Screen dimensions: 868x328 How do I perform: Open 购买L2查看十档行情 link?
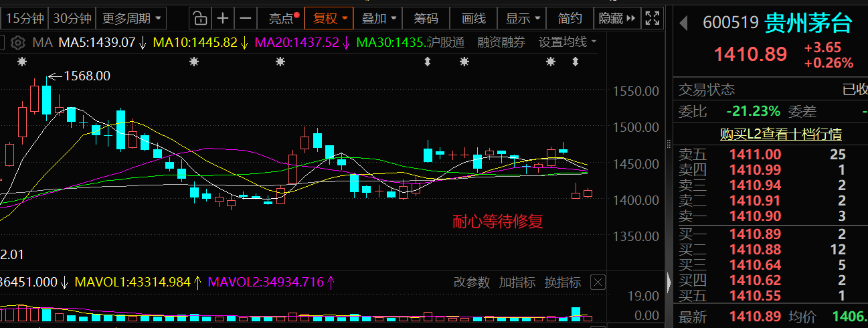[780, 134]
